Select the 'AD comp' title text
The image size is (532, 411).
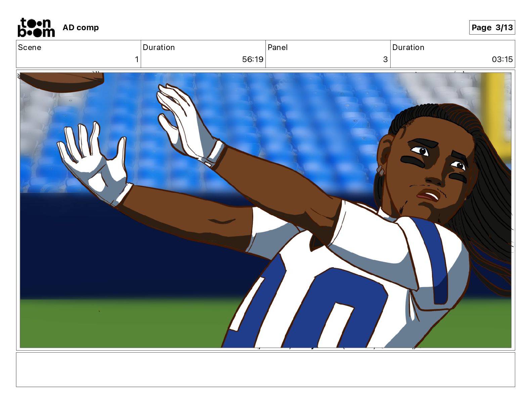81,28
